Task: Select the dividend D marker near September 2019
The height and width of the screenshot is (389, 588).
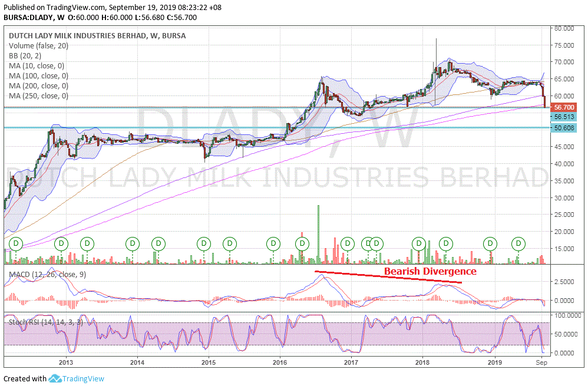Action: 517,243
